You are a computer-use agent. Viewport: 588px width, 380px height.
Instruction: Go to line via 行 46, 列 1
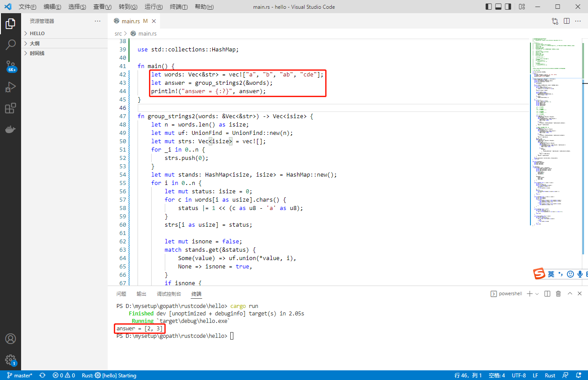pyautogui.click(x=468, y=376)
